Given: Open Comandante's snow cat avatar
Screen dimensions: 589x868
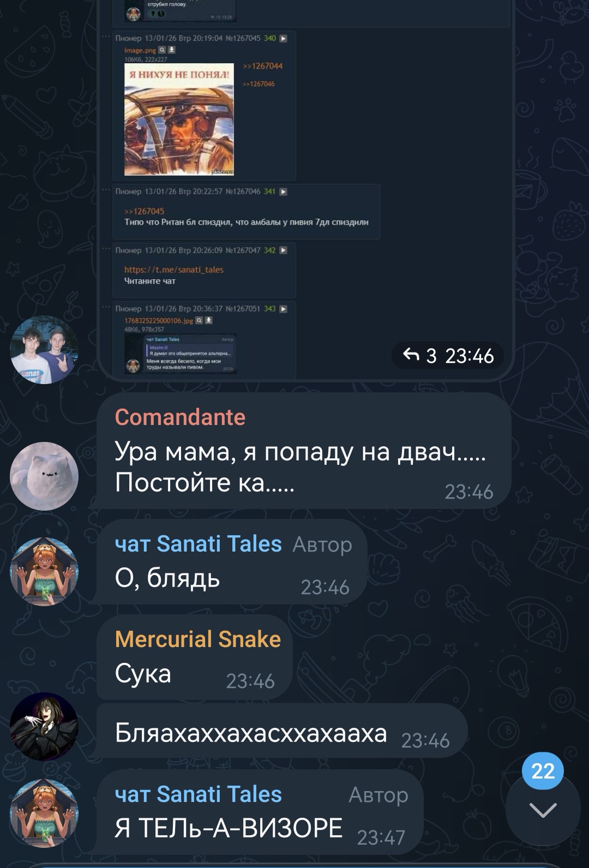Looking at the screenshot, I should tap(44, 476).
